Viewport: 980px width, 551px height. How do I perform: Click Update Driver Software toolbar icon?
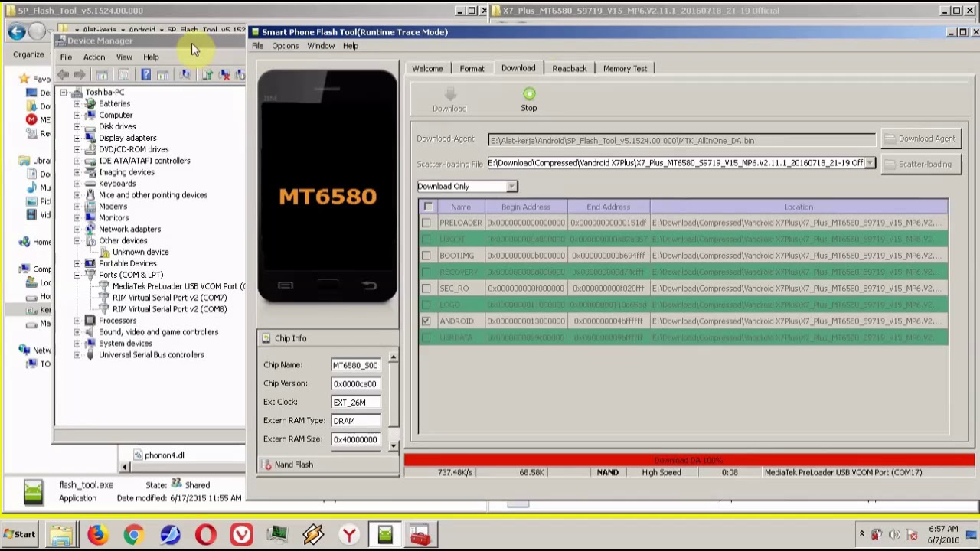(207, 75)
